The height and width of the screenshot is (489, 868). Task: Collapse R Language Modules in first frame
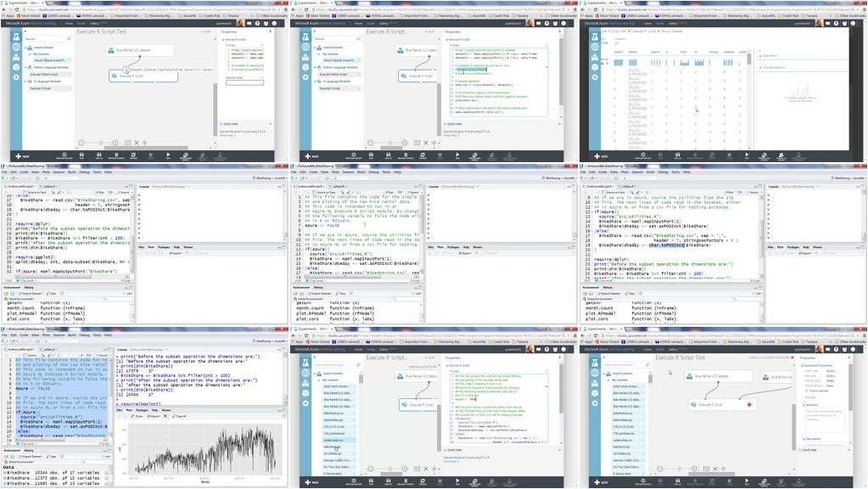pos(25,81)
